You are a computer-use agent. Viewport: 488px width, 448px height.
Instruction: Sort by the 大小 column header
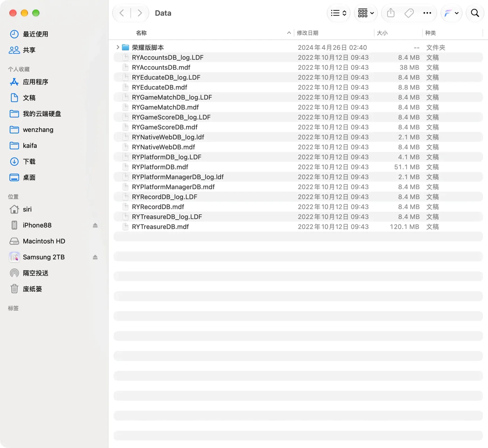tap(382, 33)
